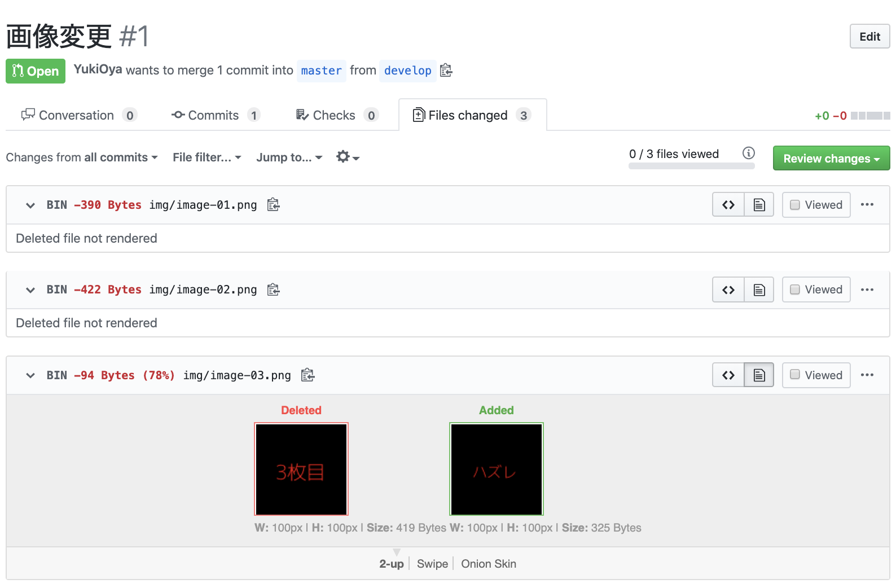Image resolution: width=896 pixels, height=588 pixels.
Task: Click the diffstat blocks next to +0 −0
Action: click(x=870, y=116)
